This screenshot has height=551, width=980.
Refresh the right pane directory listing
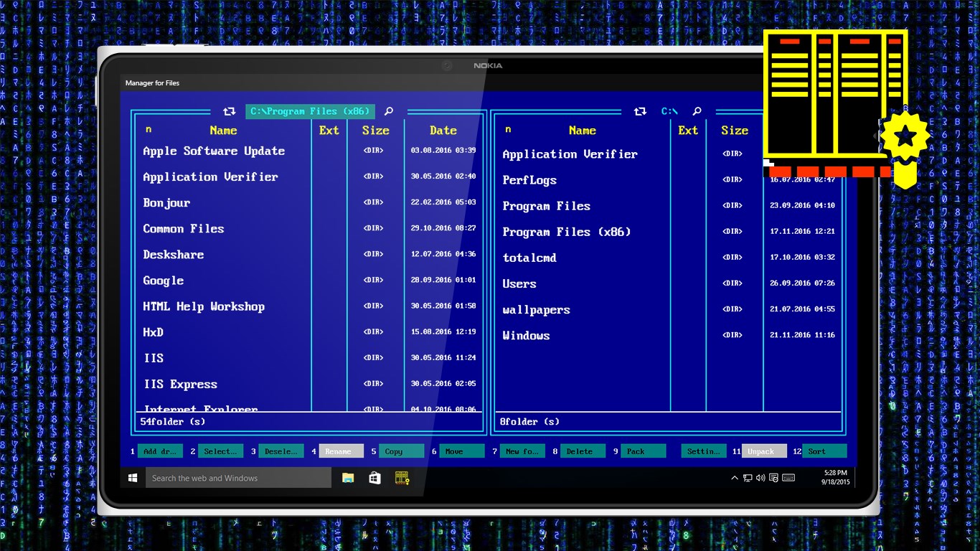[639, 111]
